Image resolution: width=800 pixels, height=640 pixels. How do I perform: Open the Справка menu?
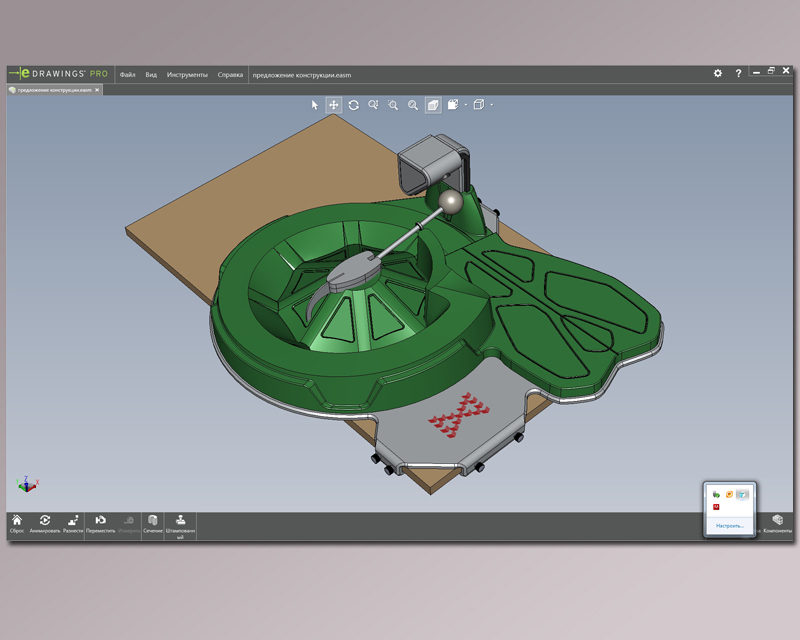[x=230, y=75]
